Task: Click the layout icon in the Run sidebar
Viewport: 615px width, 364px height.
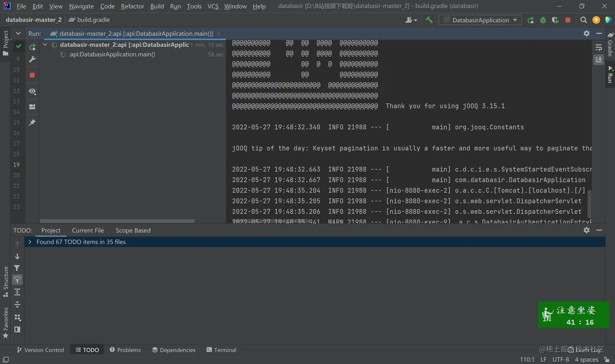Action: (x=32, y=107)
